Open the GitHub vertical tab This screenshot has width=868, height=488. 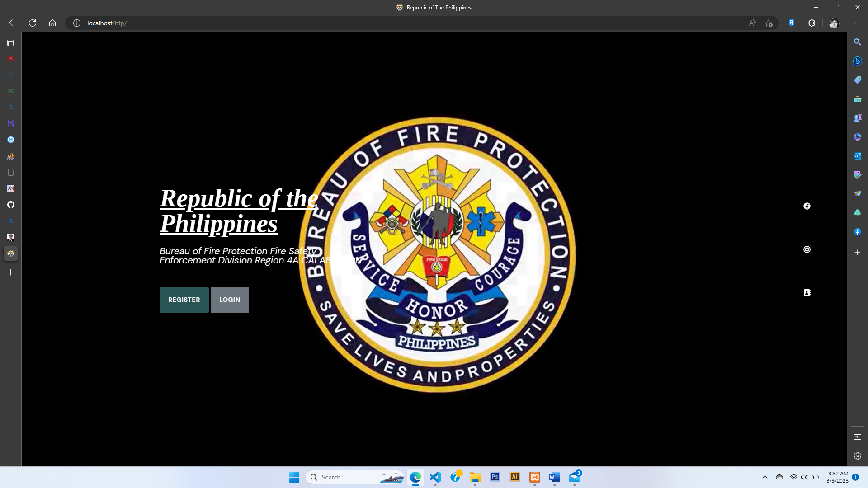coord(11,205)
